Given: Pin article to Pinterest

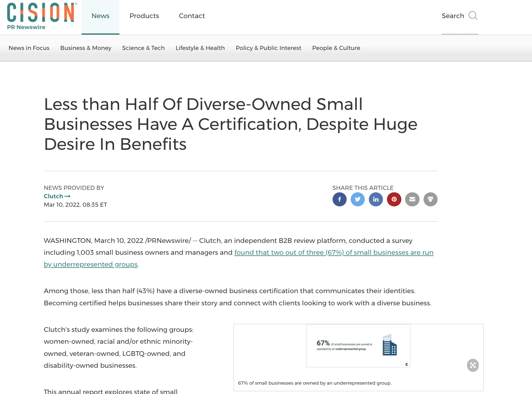Looking at the screenshot, I should tap(394, 199).
